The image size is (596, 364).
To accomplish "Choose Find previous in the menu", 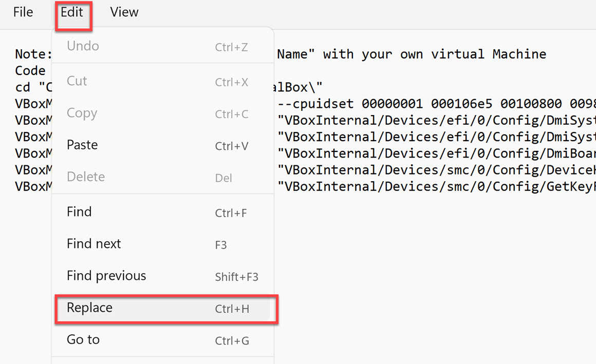I will tap(106, 276).
